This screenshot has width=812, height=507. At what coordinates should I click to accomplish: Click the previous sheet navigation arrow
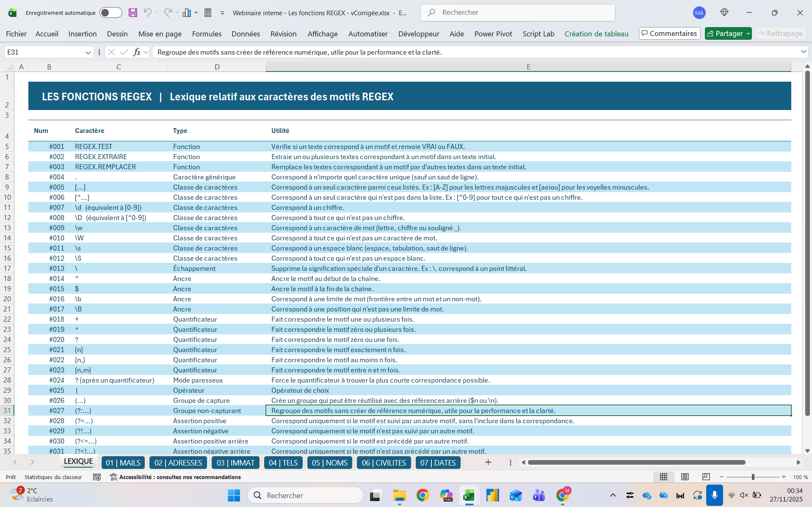coord(15,462)
